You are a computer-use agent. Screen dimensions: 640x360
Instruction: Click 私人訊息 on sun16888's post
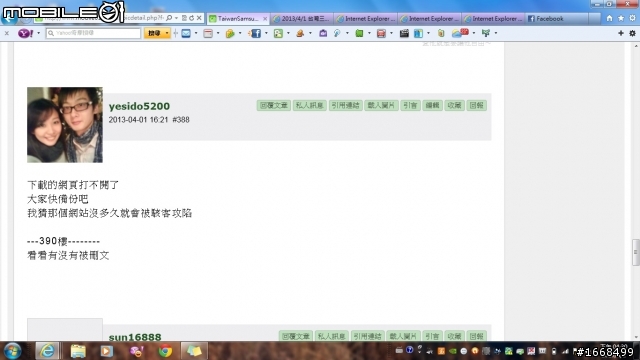pyautogui.click(x=331, y=336)
